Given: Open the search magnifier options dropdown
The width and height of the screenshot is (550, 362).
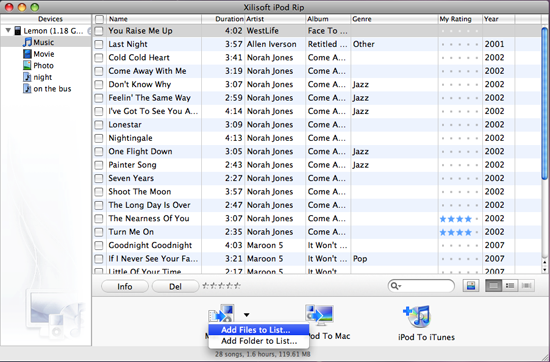Looking at the screenshot, I should point(395,286).
